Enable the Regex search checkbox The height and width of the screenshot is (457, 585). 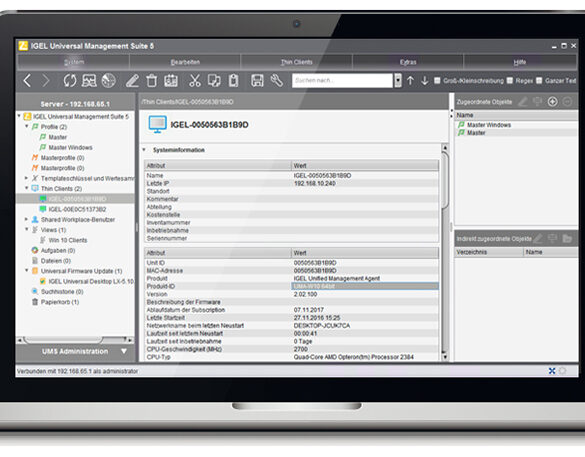510,81
